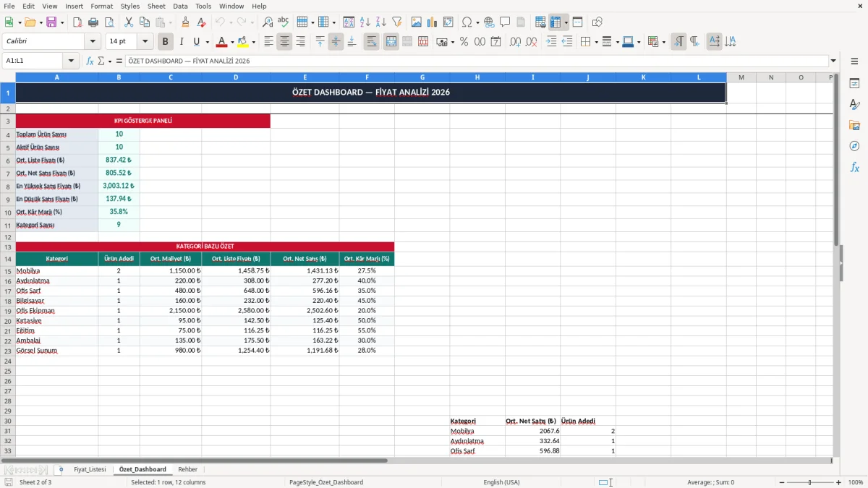Click the vertical scrollbar
Image resolution: width=868 pixels, height=488 pixels.
[x=836, y=264]
